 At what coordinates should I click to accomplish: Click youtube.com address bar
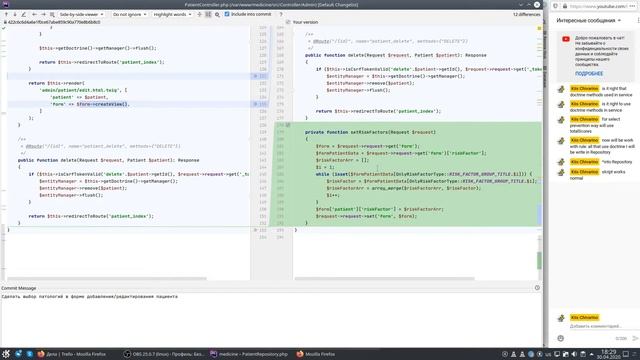pyautogui.click(x=598, y=6)
